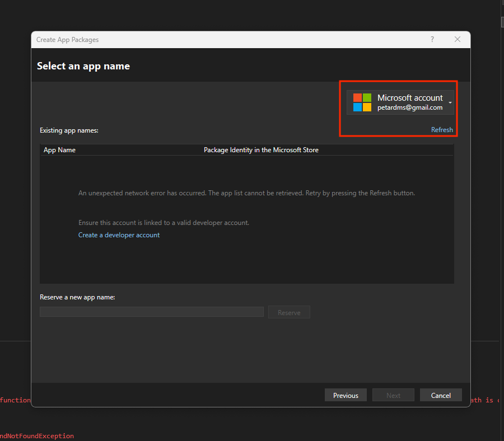
Task: Click the highlighted account panel outlined in red
Action: [x=399, y=109]
